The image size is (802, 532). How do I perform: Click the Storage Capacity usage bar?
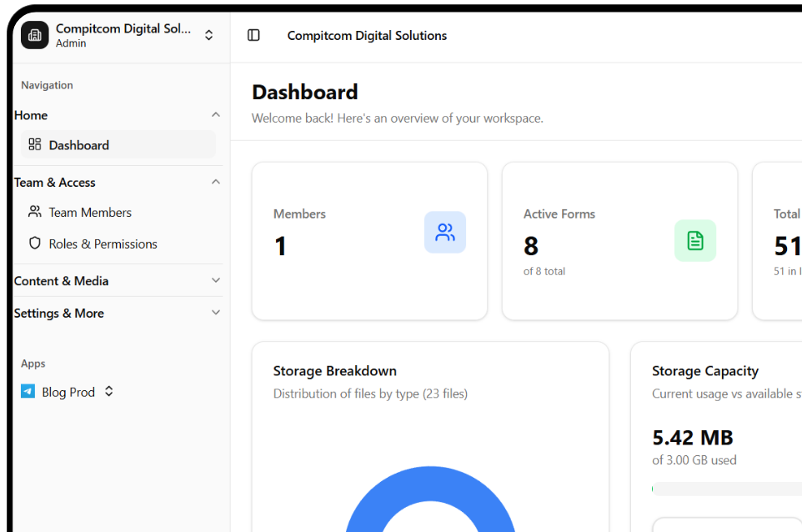[725, 489]
